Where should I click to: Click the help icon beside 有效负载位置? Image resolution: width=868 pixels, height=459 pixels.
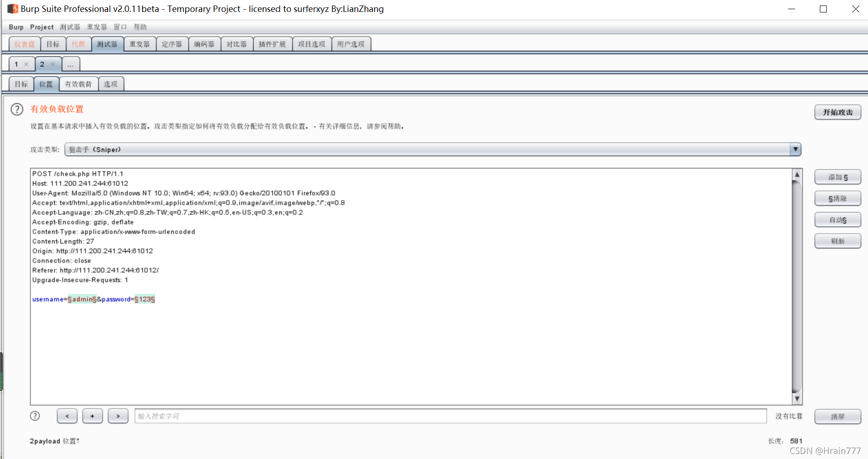[17, 109]
